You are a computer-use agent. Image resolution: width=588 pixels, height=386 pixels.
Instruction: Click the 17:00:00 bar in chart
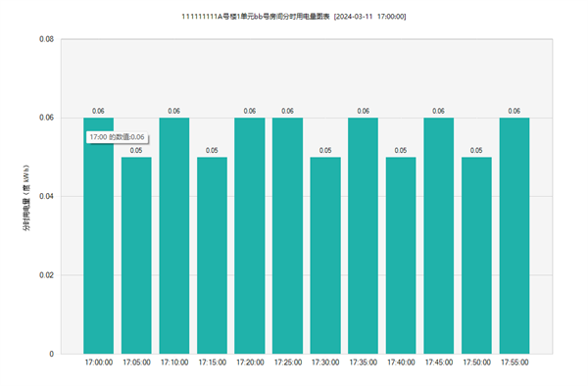pos(98,236)
